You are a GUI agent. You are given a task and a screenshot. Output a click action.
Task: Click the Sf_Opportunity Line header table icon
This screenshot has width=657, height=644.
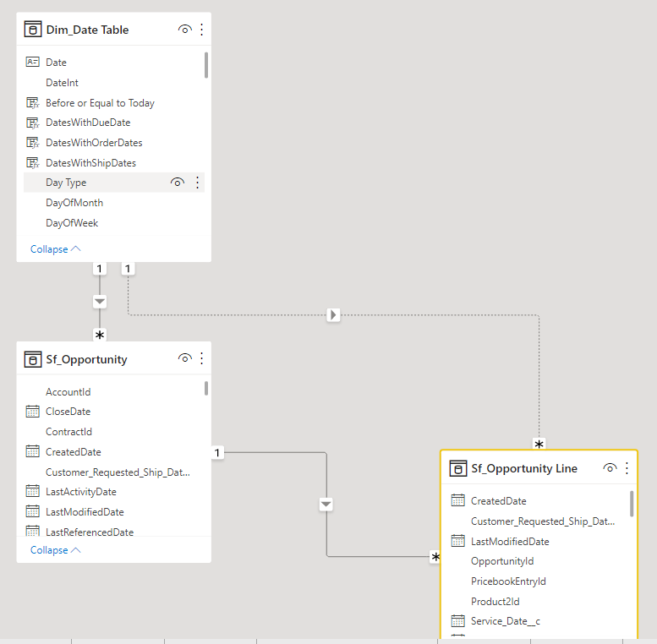tap(458, 468)
